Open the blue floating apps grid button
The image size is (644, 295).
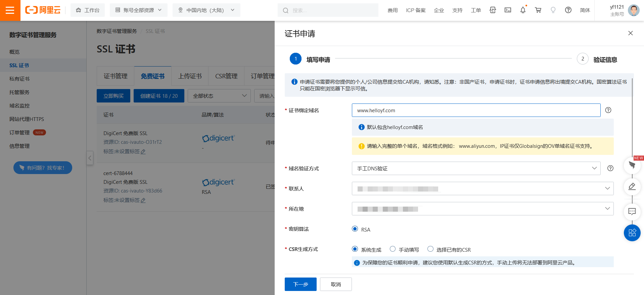[x=632, y=233]
